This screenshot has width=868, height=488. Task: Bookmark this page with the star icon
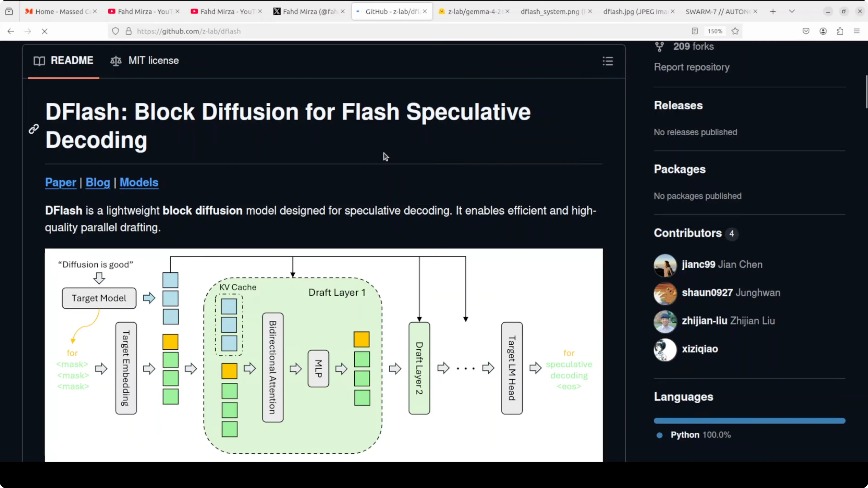pos(735,31)
